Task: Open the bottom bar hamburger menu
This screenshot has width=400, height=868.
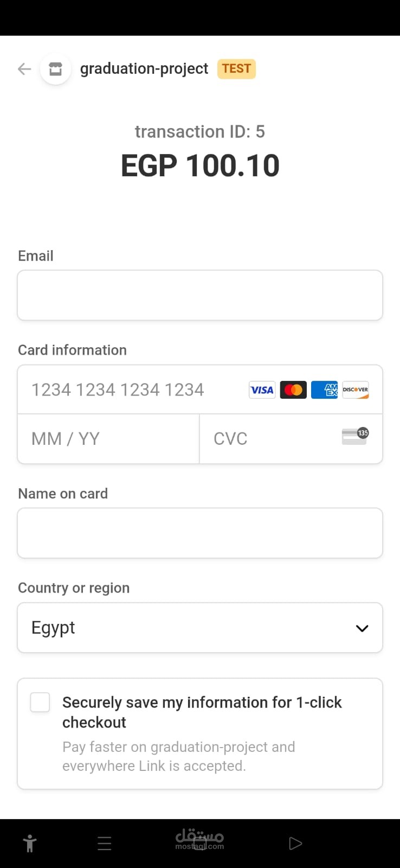Action: click(105, 843)
